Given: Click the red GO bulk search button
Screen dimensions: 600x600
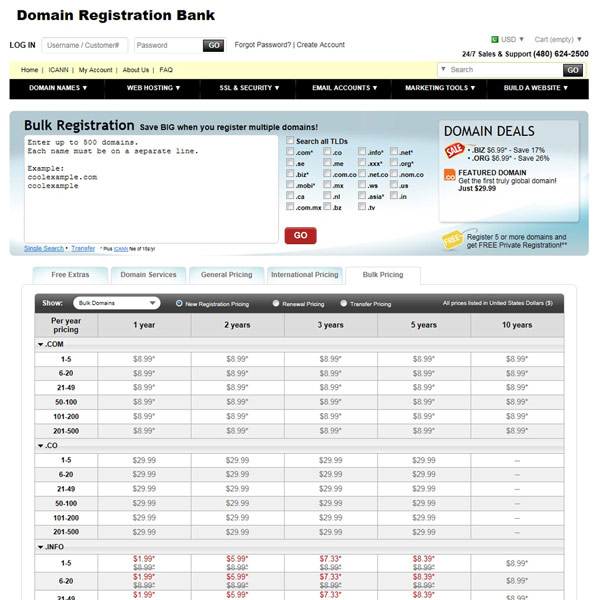Looking at the screenshot, I should pyautogui.click(x=300, y=235).
